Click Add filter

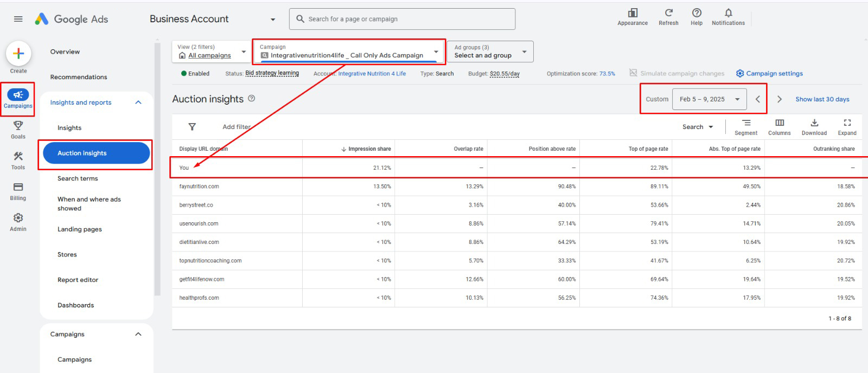pos(237,127)
